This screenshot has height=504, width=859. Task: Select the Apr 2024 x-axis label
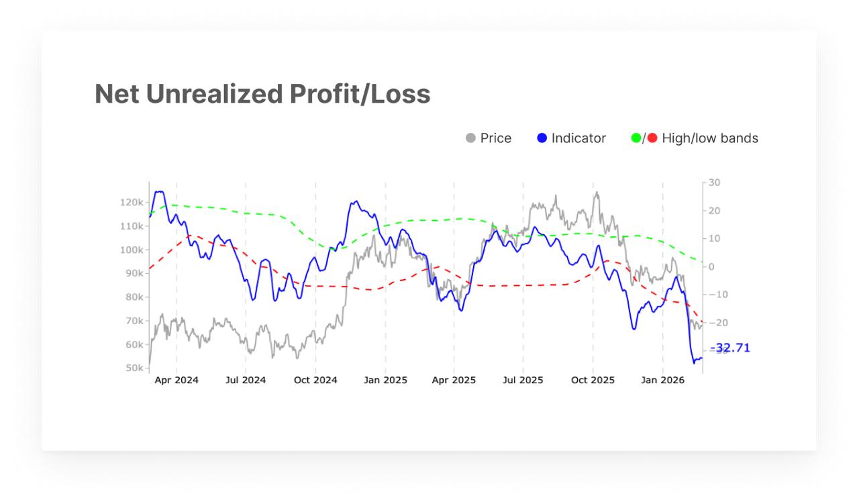tap(176, 381)
